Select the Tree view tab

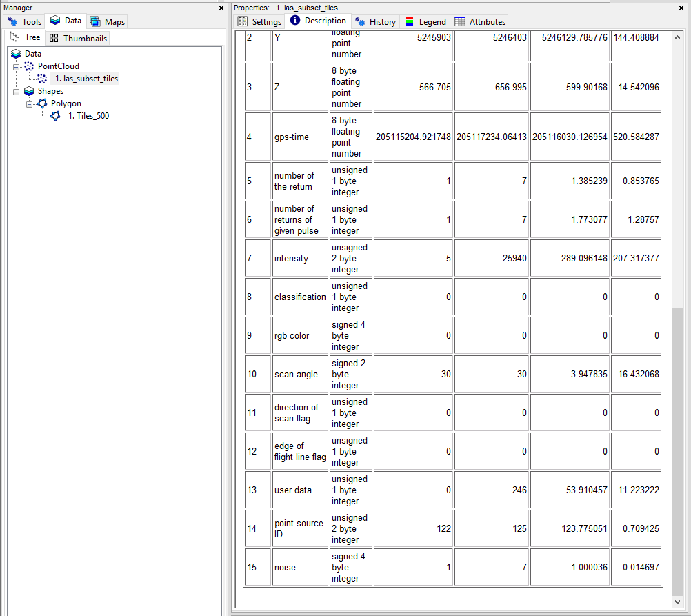(x=25, y=37)
